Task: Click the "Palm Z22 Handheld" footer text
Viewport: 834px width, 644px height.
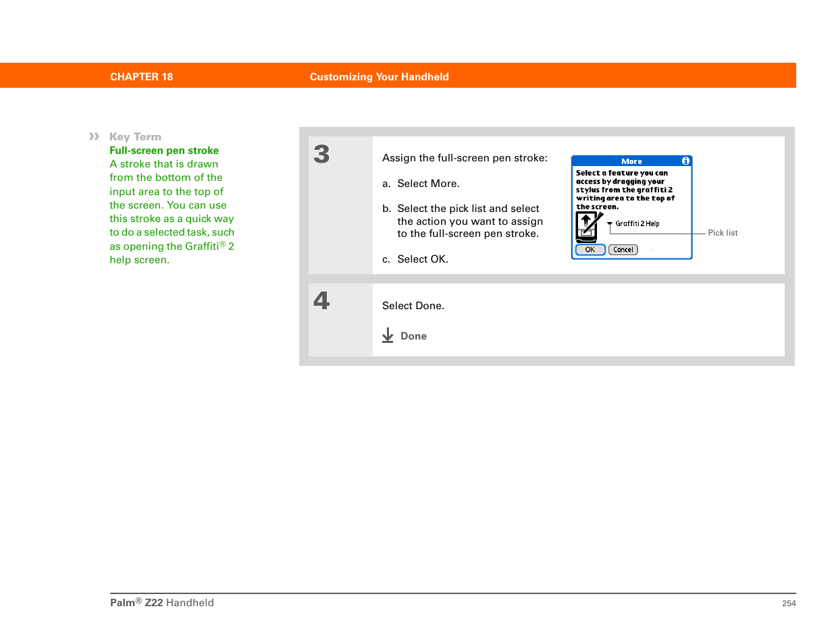Action: point(162,603)
